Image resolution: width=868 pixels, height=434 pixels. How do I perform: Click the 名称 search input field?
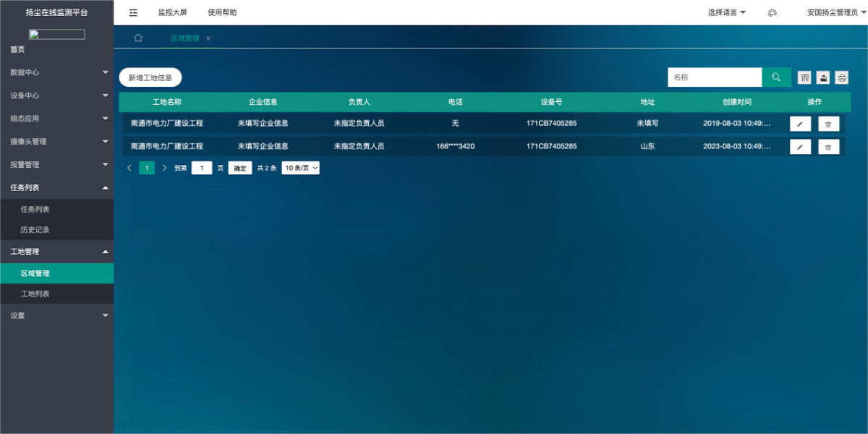714,77
